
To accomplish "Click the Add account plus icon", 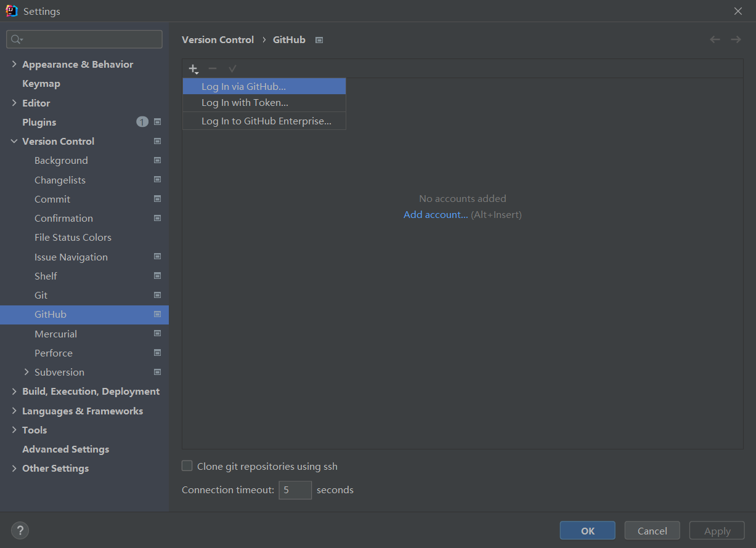I will point(193,69).
